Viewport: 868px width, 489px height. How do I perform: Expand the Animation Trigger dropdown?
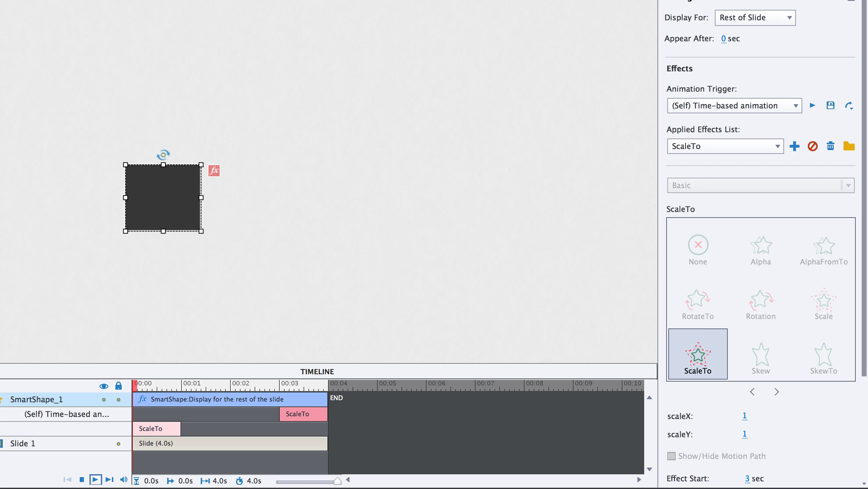(734, 106)
